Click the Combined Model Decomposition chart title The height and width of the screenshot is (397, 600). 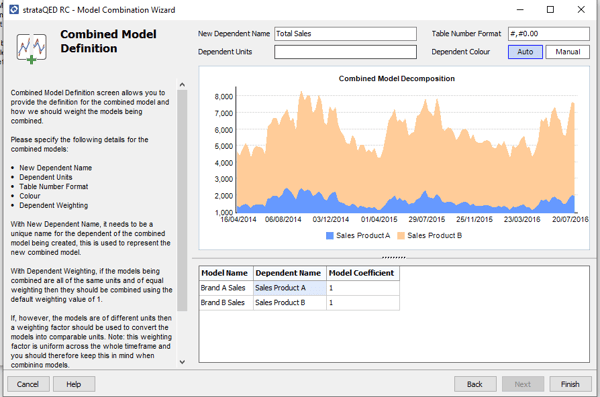pos(396,78)
